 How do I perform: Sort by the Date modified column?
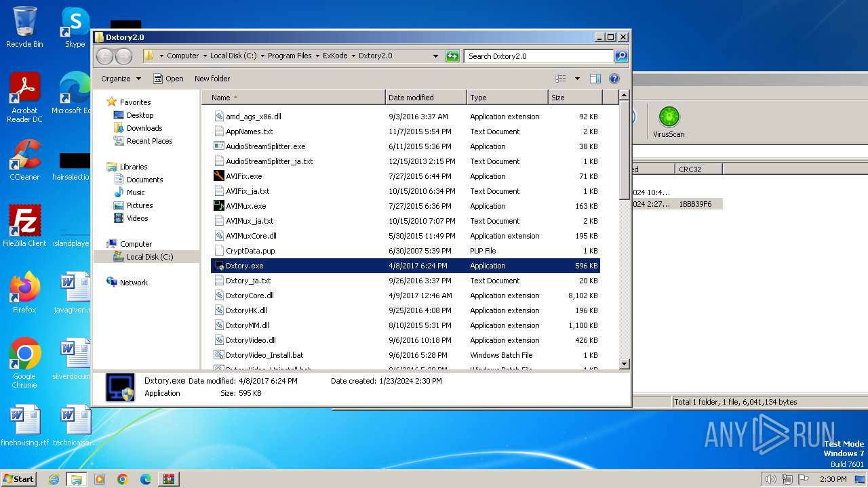pos(426,98)
